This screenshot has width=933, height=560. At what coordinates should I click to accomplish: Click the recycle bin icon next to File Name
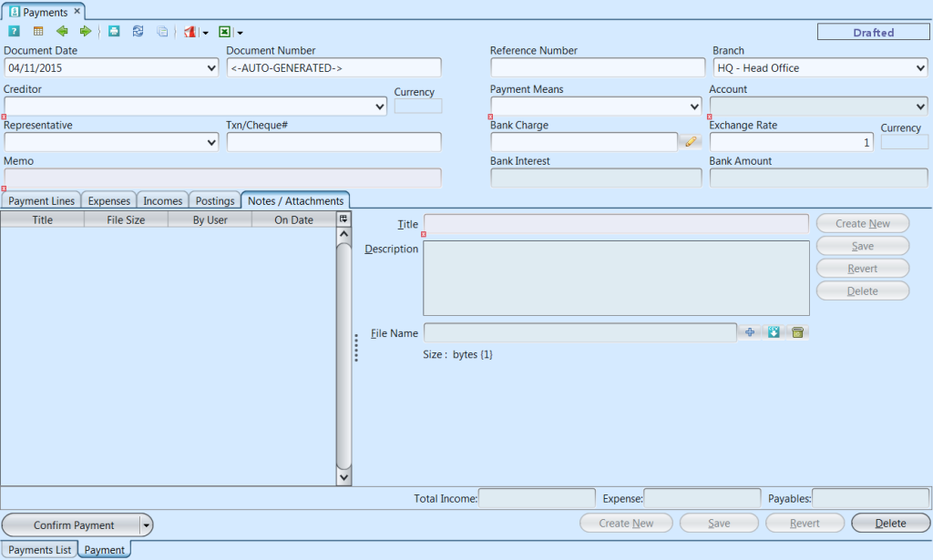tap(798, 332)
